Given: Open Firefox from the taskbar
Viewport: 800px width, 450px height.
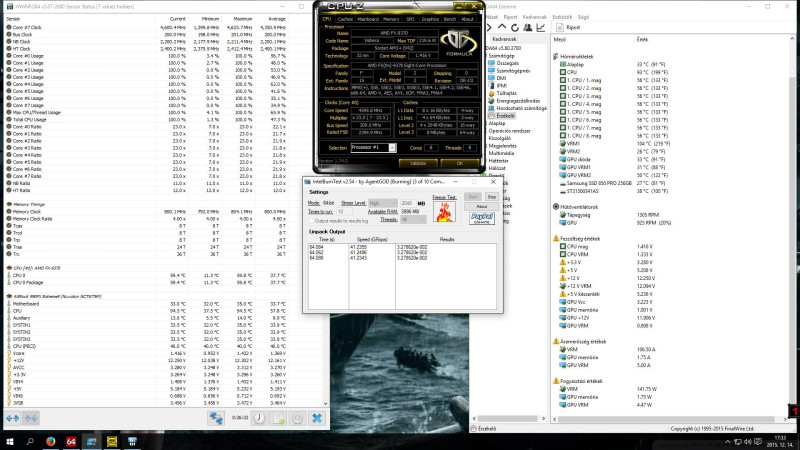Looking at the screenshot, I should [51, 441].
